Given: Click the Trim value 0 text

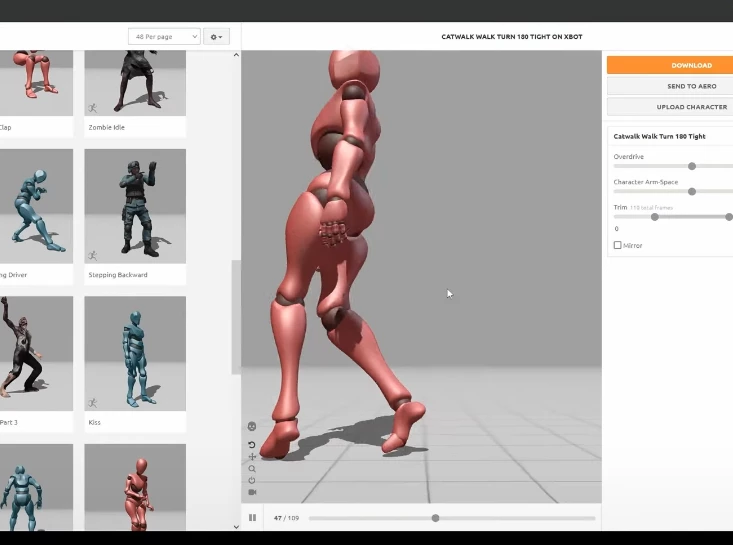Looking at the screenshot, I should [617, 229].
